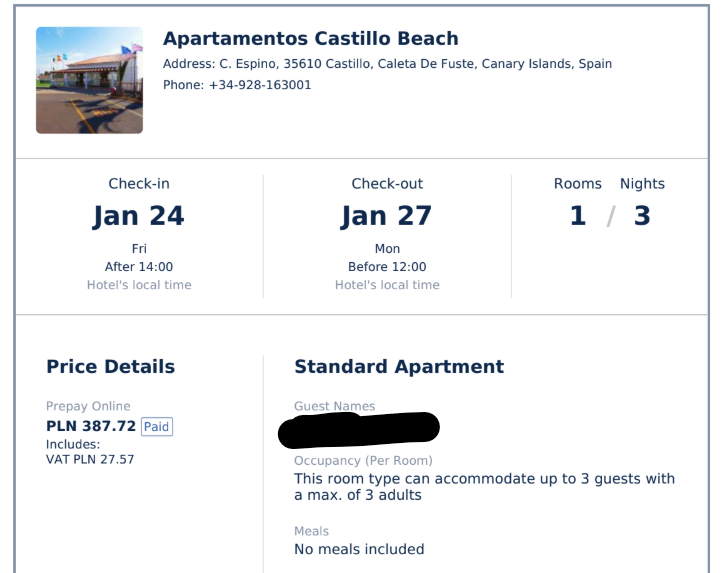Click the Nights count number 3
The image size is (726, 573).
pos(642,216)
